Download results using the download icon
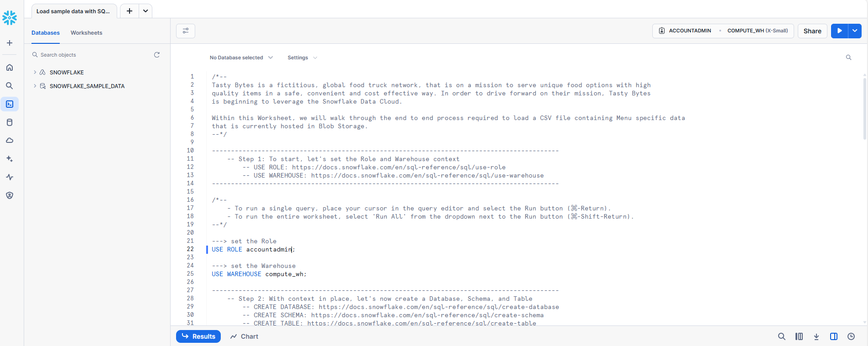This screenshot has width=868, height=346. [x=816, y=336]
